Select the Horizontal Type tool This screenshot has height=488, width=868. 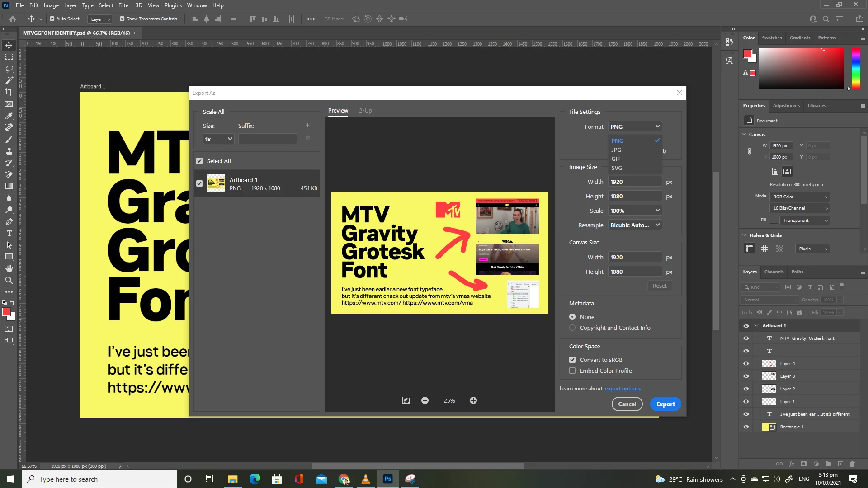click(9, 234)
